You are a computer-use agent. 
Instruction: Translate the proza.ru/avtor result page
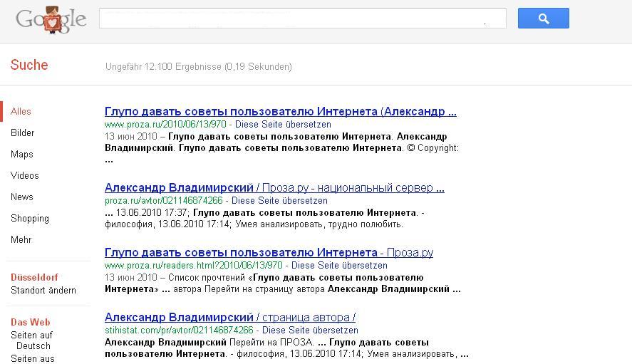tap(279, 200)
